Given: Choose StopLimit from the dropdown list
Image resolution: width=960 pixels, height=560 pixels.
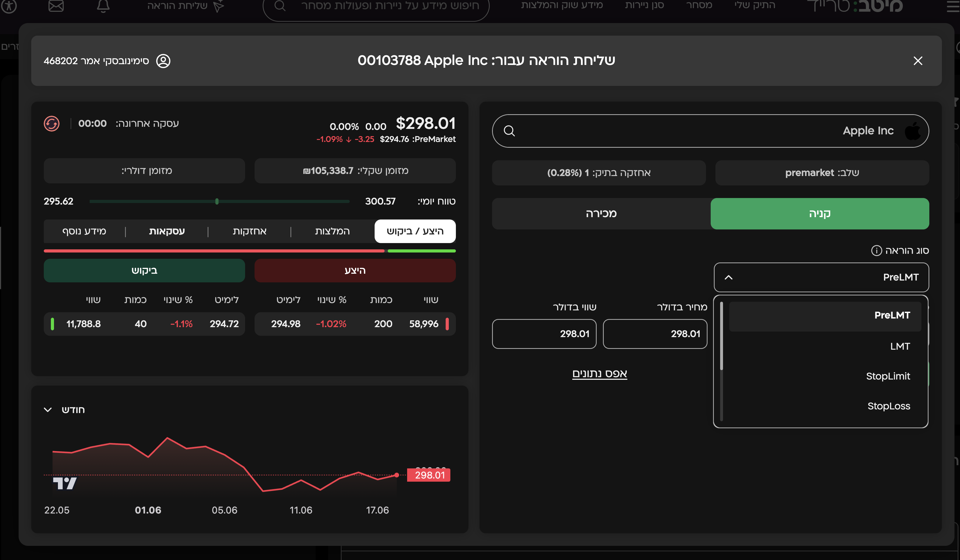Looking at the screenshot, I should point(825,376).
